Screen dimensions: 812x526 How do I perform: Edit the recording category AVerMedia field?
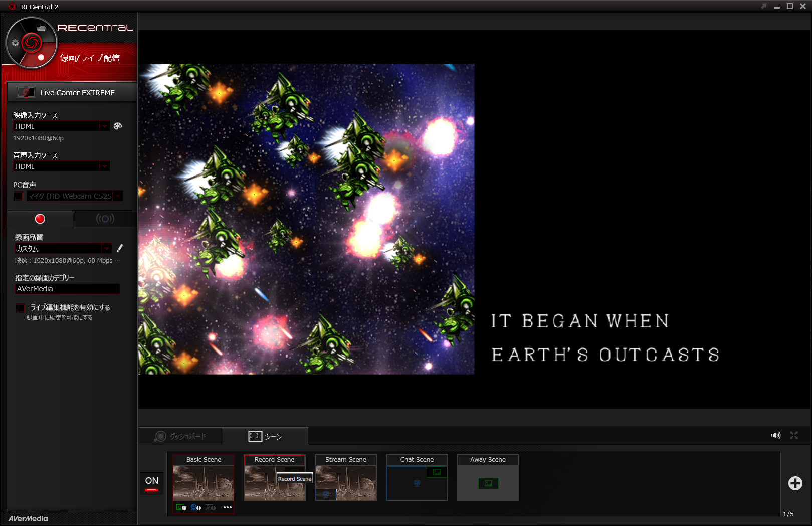pos(67,289)
